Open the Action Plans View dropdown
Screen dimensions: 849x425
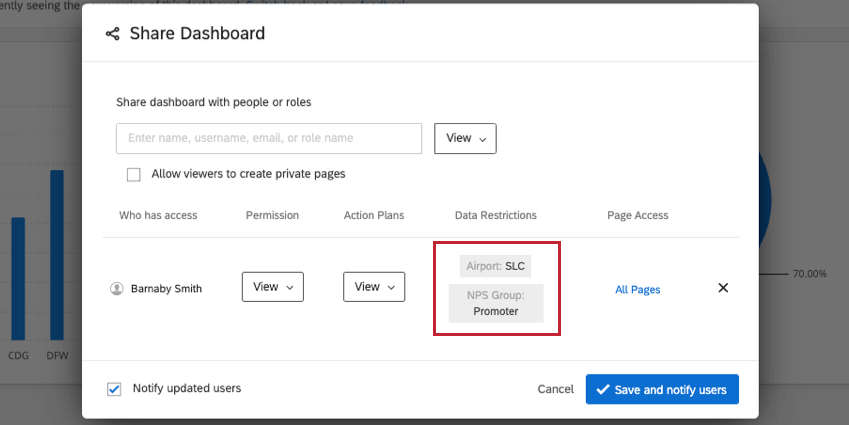coord(374,287)
